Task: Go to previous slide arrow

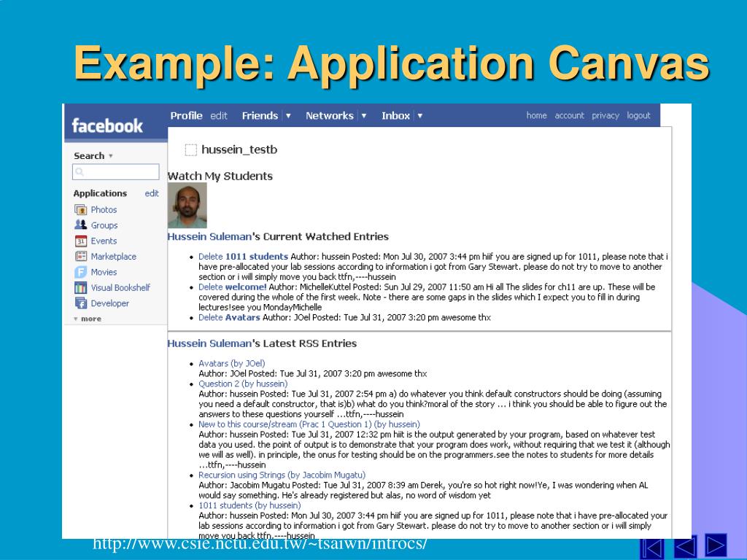Action: 685,547
